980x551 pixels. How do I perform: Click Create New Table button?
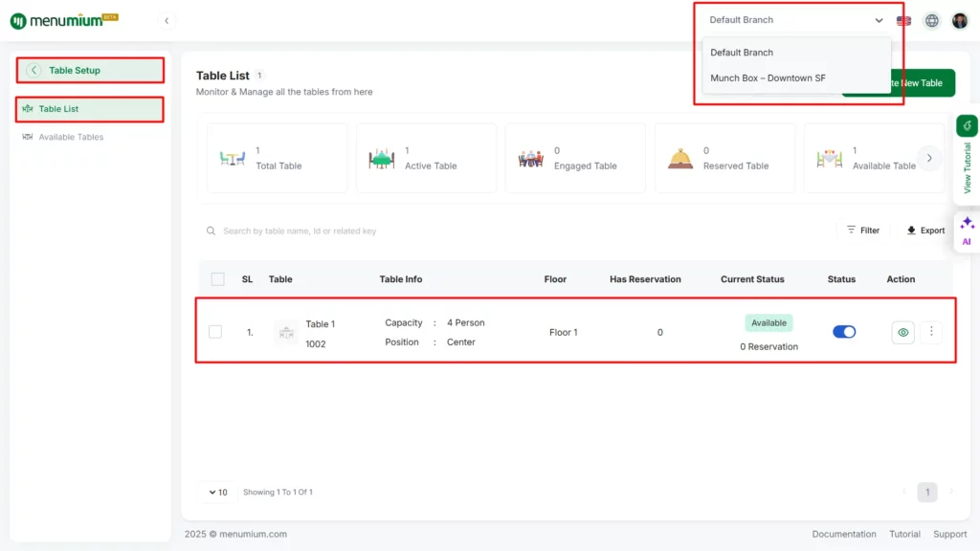click(x=923, y=83)
